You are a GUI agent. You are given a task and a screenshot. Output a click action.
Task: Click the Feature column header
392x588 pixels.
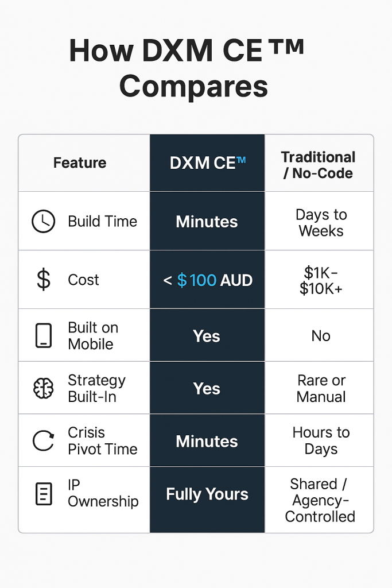point(80,163)
